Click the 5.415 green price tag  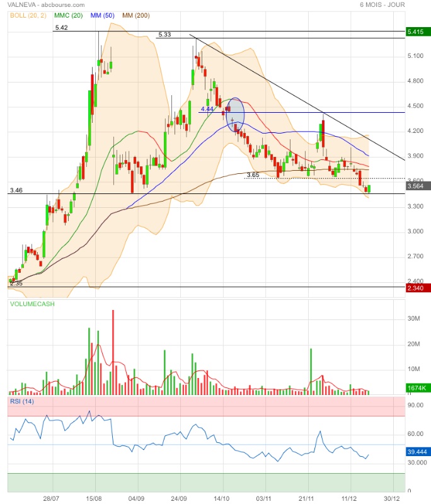click(x=418, y=32)
